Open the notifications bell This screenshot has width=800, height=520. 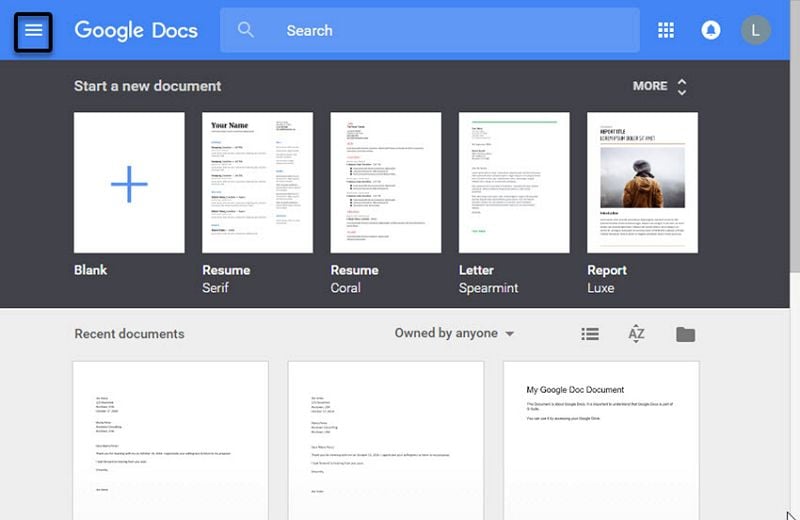710,30
